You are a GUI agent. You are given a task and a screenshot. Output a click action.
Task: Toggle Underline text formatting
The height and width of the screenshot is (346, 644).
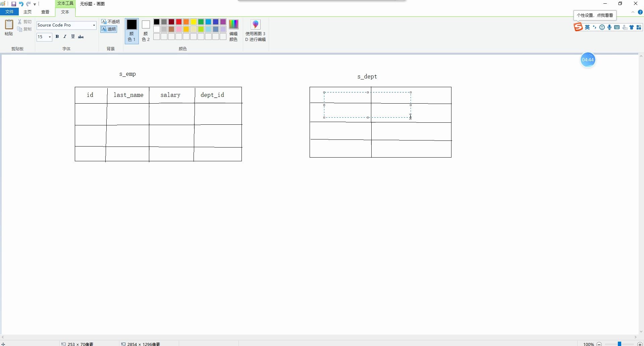[x=73, y=37]
